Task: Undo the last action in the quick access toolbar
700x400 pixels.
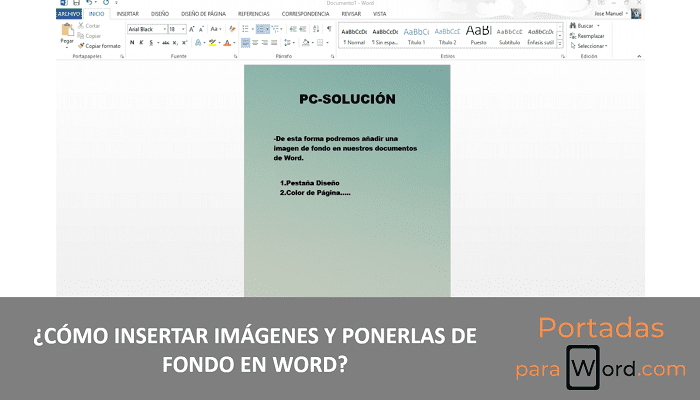Action: (89, 3)
